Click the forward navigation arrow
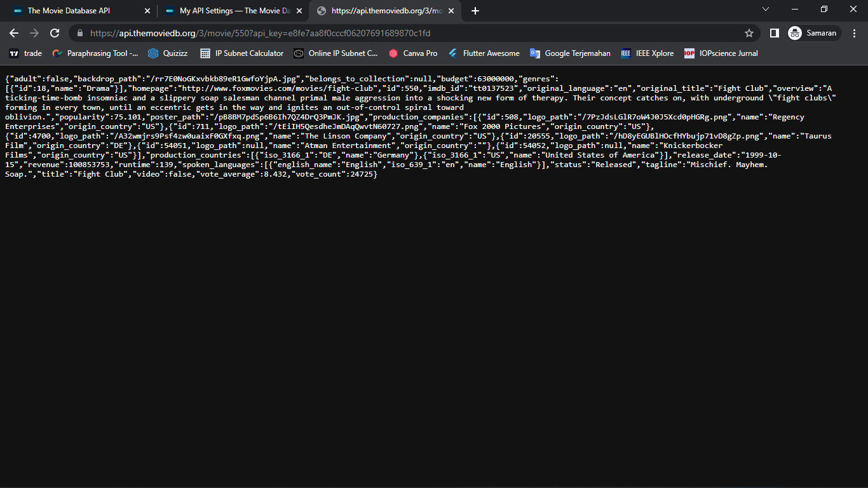The height and width of the screenshot is (488, 868). click(34, 33)
